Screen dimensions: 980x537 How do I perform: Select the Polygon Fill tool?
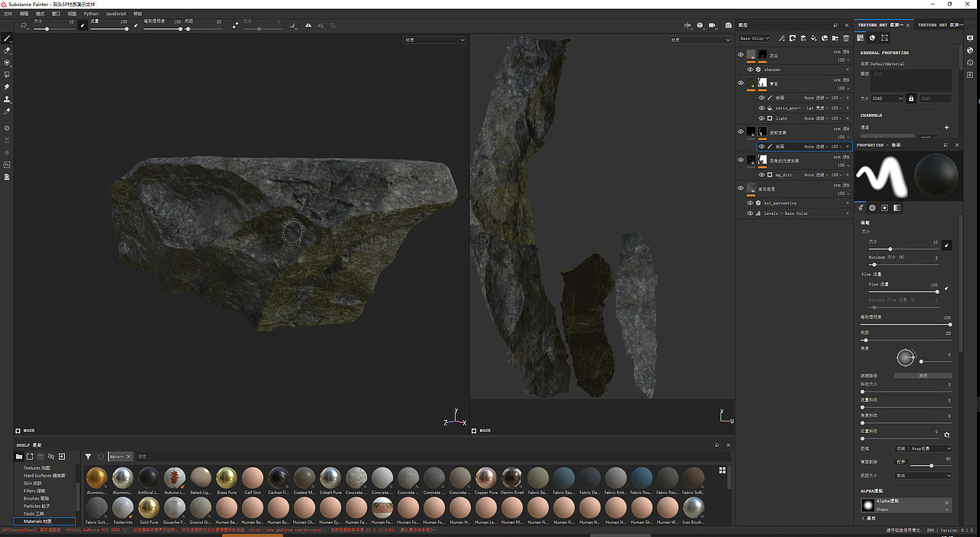tap(7, 75)
